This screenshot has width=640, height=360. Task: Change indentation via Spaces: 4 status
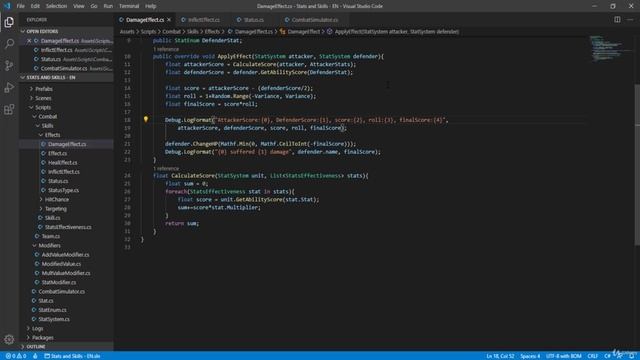coord(530,356)
